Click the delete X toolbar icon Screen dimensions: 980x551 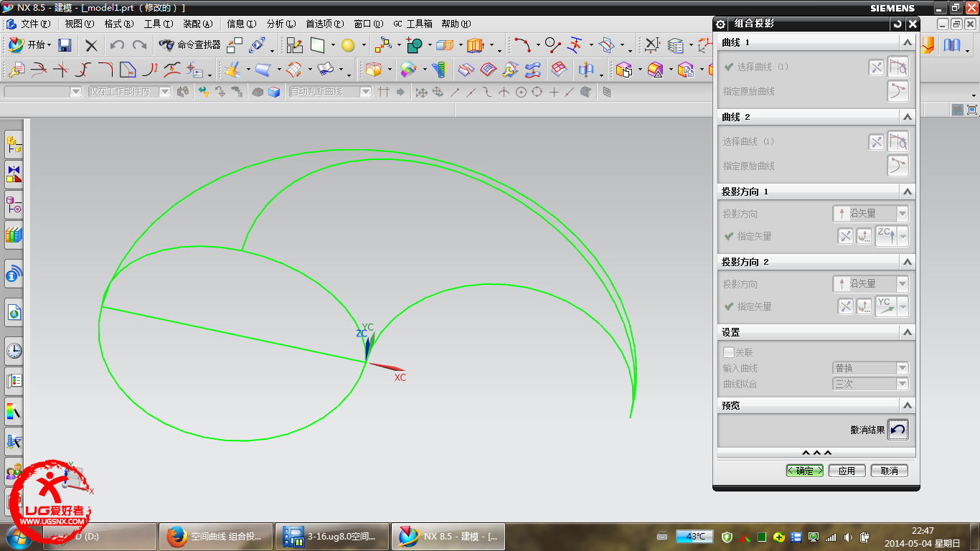coord(91,45)
